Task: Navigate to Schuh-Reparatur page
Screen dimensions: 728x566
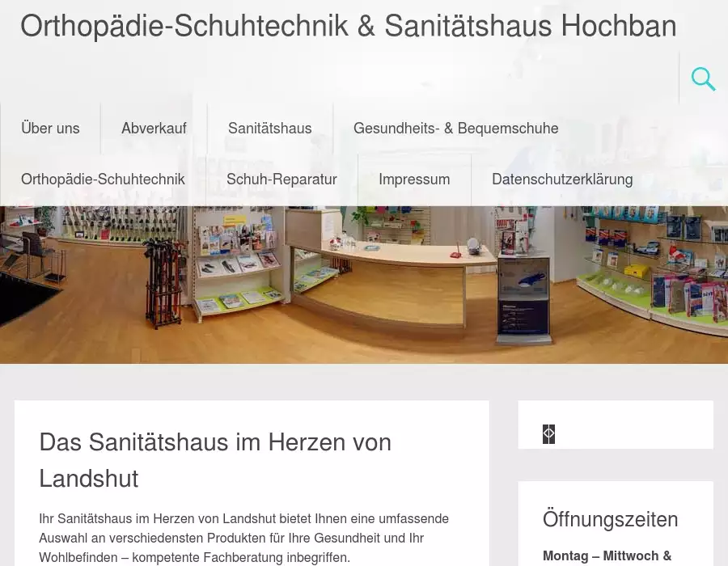Action: [281, 179]
